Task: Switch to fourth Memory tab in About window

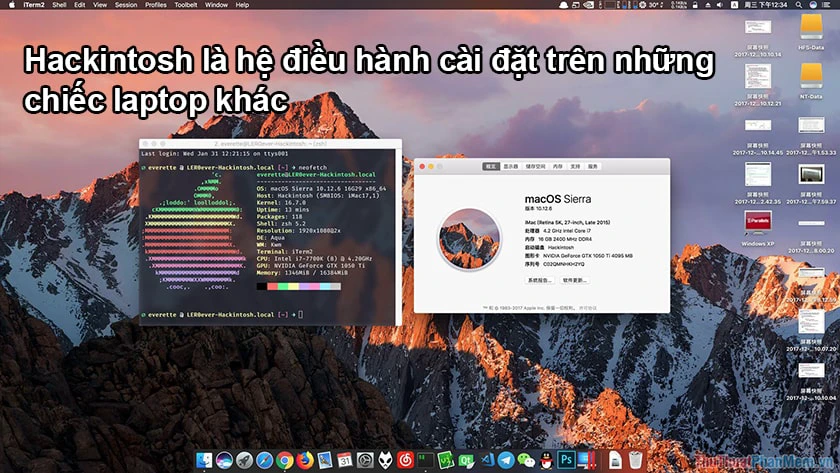Action: [x=558, y=167]
